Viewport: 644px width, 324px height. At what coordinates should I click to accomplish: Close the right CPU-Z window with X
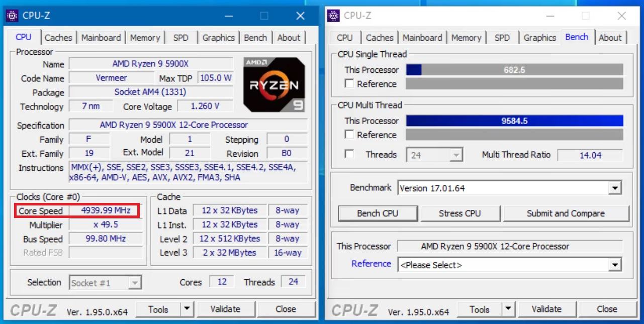point(622,16)
